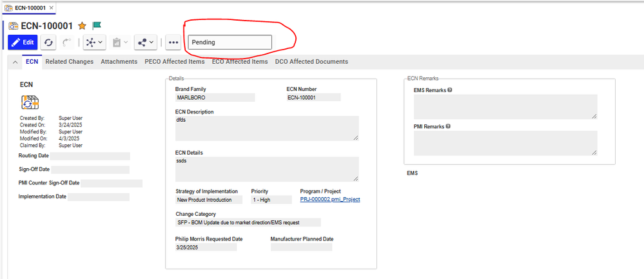Click the EMS Remarks text area
This screenshot has height=279, width=644.
click(505, 107)
